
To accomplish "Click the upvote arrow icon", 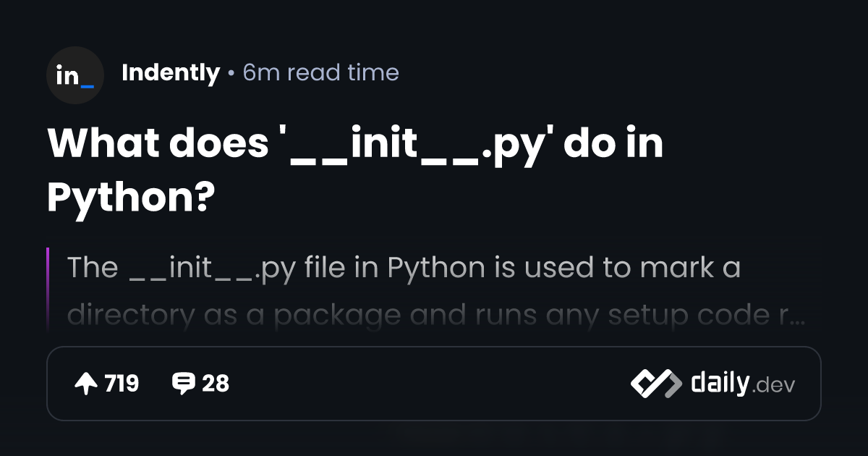I will click(86, 384).
